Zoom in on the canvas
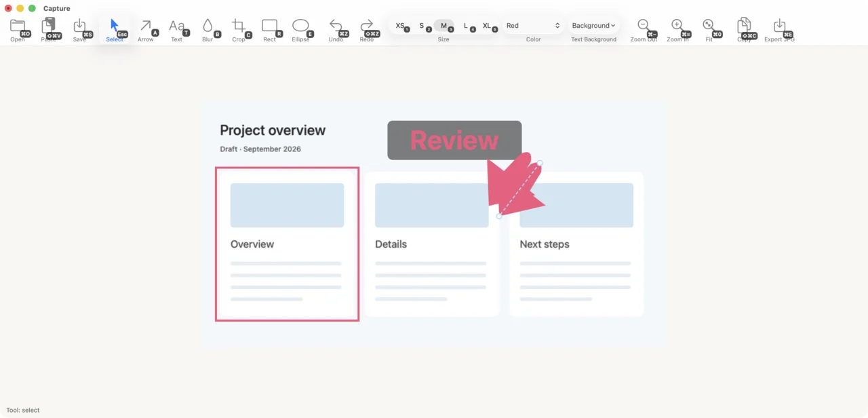Image resolution: width=868 pixels, height=418 pixels. [677, 29]
